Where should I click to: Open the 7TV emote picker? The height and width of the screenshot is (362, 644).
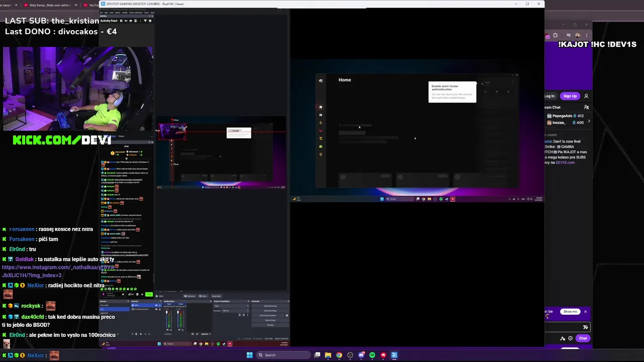tap(585, 327)
